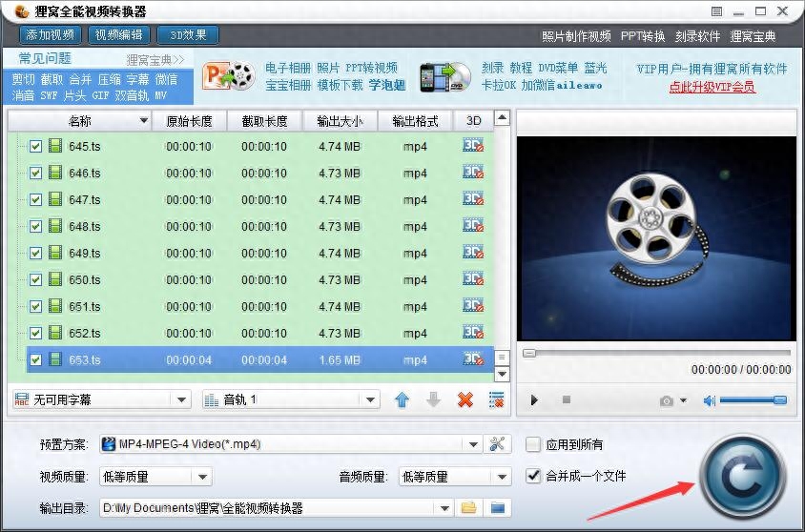Click 3D icon for 646.ts

(473, 173)
